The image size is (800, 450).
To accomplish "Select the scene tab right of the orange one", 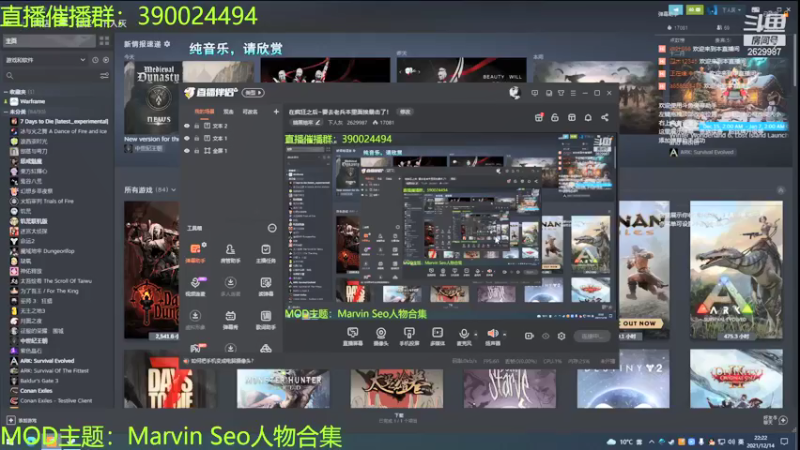I will [228, 112].
